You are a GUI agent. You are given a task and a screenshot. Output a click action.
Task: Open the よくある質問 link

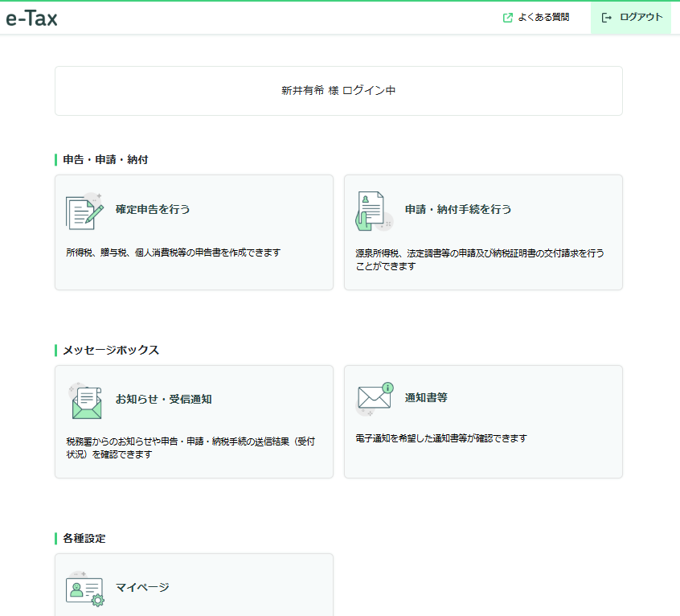point(543,18)
